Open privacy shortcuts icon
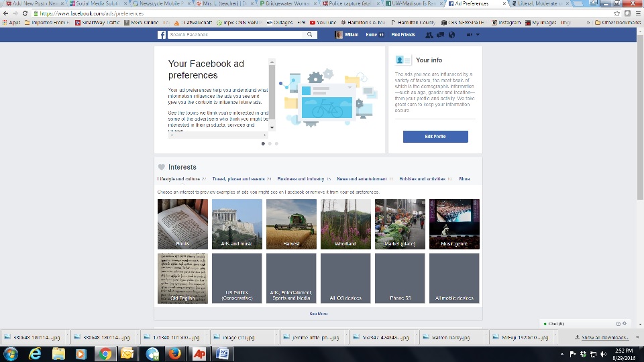This screenshot has width=644, height=362. [470, 35]
